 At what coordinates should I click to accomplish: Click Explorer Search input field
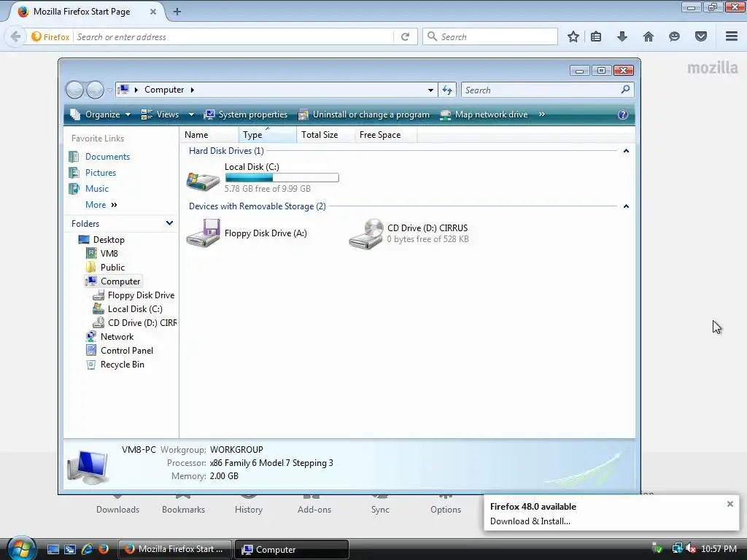[x=541, y=90]
